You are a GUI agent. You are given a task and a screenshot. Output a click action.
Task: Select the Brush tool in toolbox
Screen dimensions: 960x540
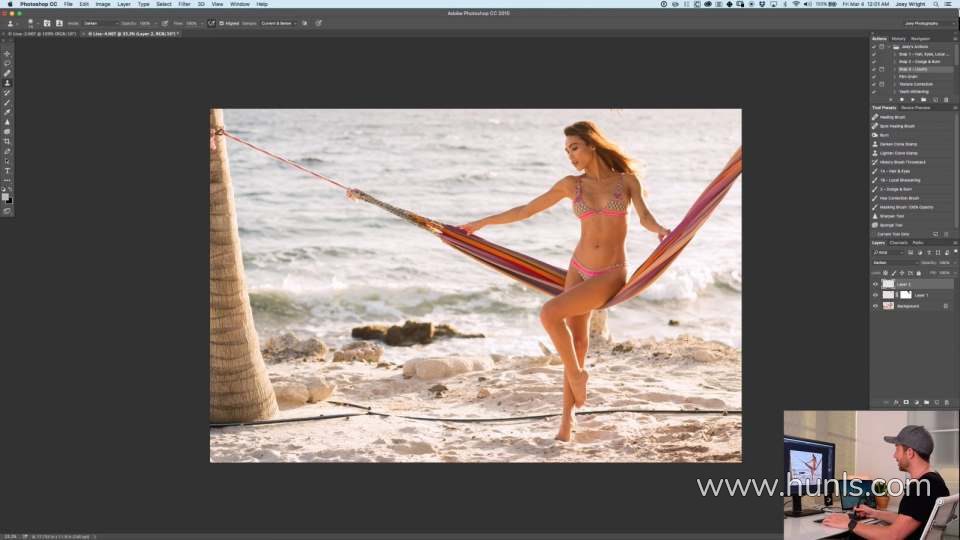click(7, 103)
